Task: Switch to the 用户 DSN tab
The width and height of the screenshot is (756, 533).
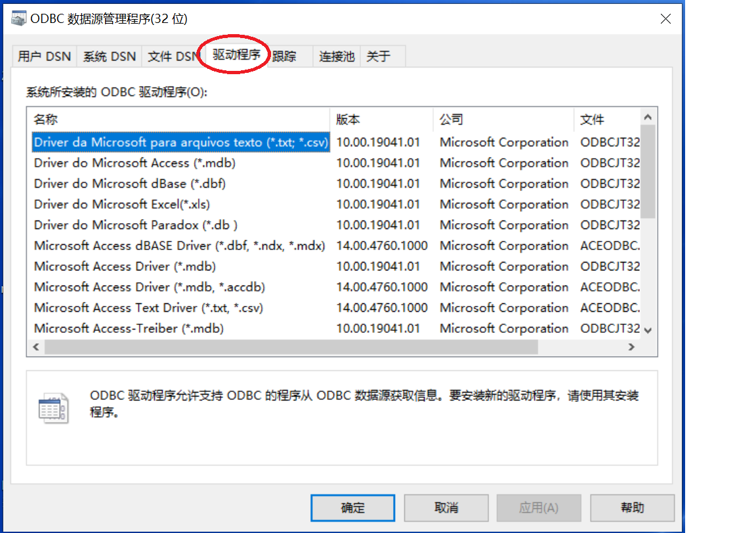Action: click(x=45, y=56)
